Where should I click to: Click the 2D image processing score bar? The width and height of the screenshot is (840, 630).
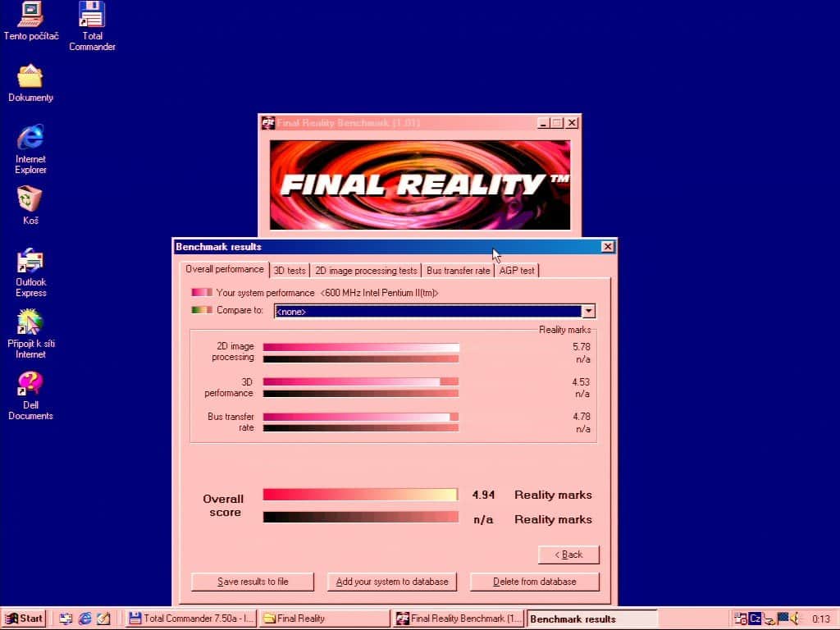pos(361,347)
